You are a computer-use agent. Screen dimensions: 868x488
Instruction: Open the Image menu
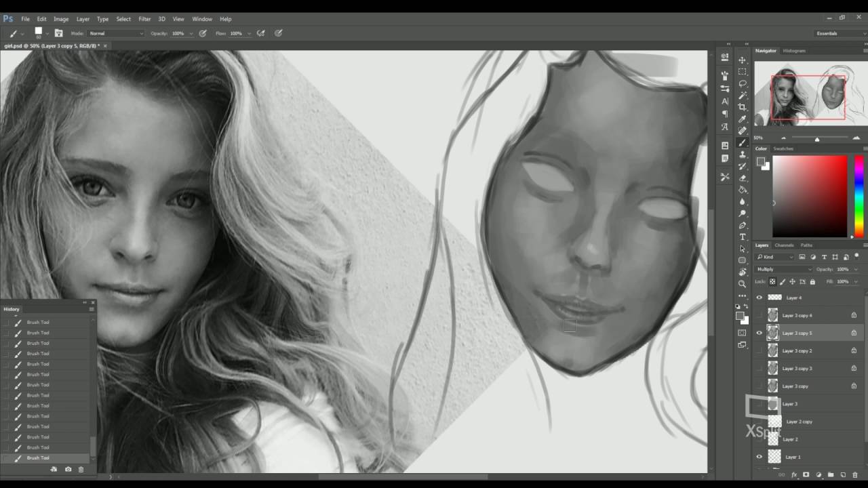coord(61,19)
